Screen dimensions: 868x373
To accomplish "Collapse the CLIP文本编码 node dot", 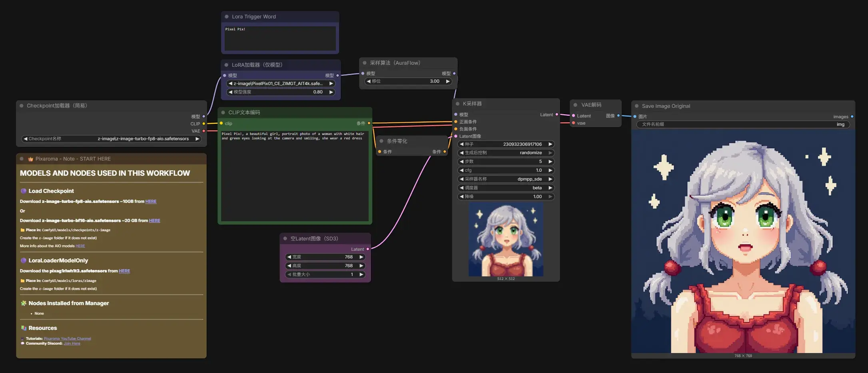I will [x=223, y=113].
